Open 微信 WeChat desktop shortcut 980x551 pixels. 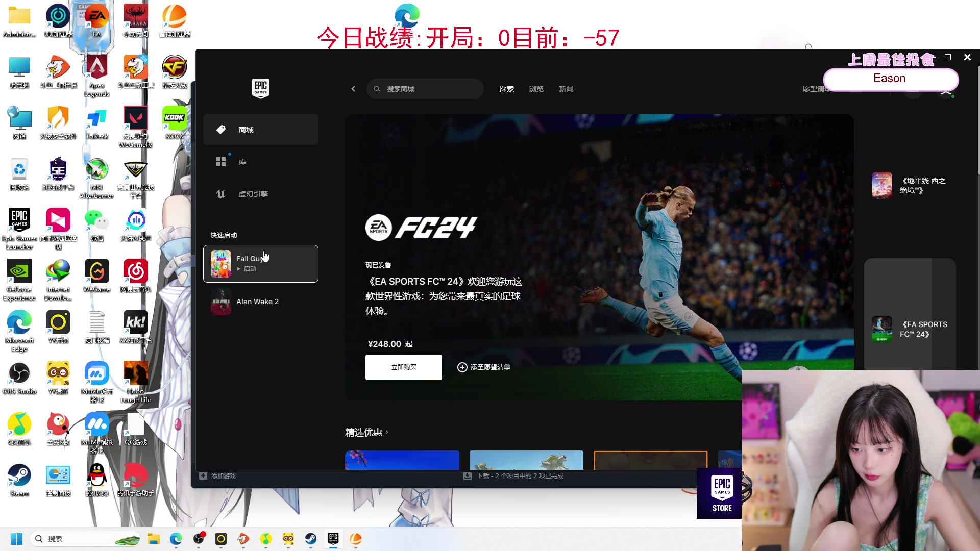(x=96, y=226)
